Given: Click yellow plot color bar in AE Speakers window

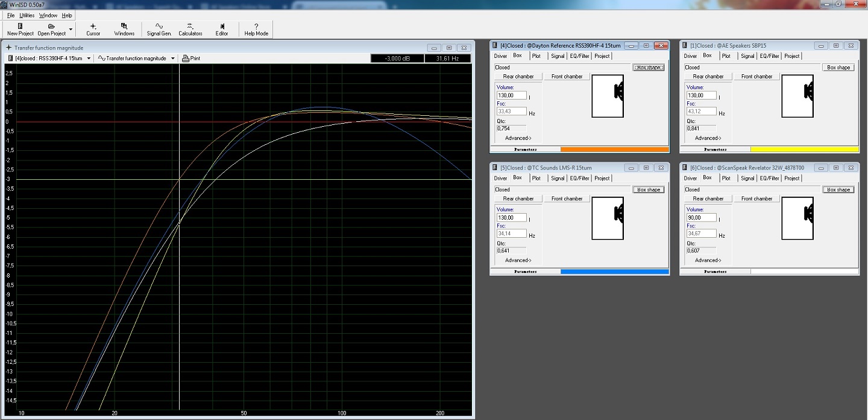Looking at the screenshot, I should coord(804,149).
